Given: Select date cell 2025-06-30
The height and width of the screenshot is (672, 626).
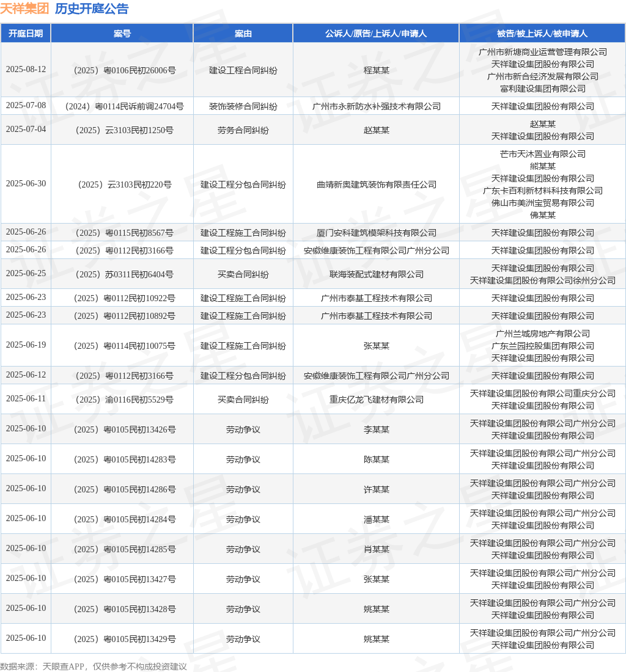Looking at the screenshot, I should pyautogui.click(x=26, y=184).
